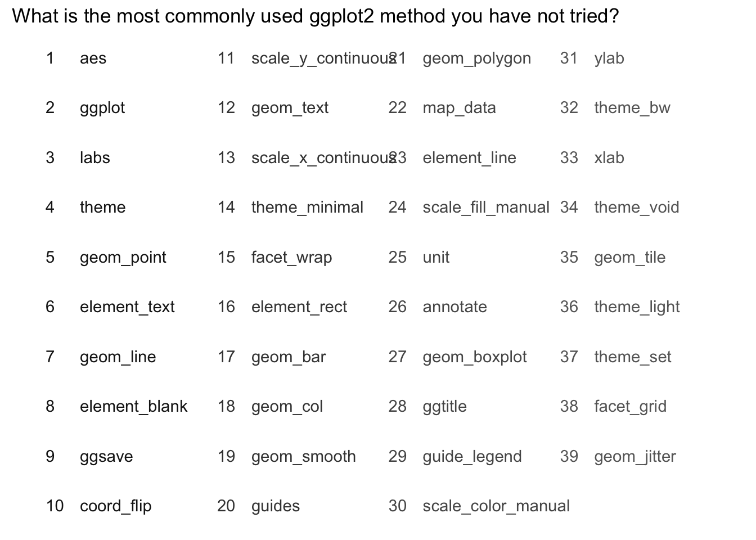756x540 pixels.
Task: Select the 'annotate' list item
Action: [454, 307]
